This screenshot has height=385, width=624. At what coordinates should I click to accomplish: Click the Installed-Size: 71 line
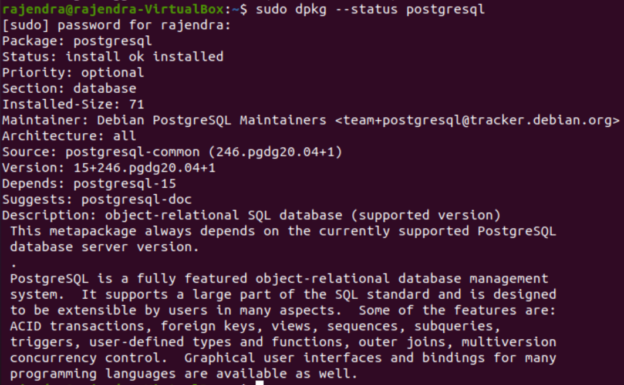[73, 104]
